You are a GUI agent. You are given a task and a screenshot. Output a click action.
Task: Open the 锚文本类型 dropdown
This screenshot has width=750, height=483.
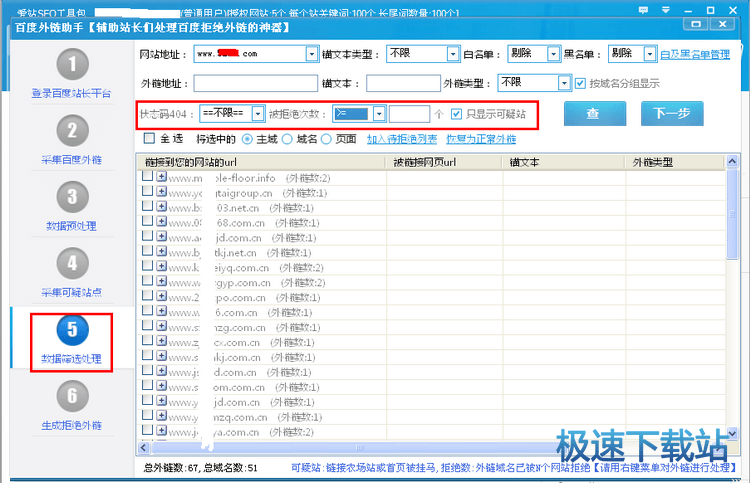[x=453, y=54]
